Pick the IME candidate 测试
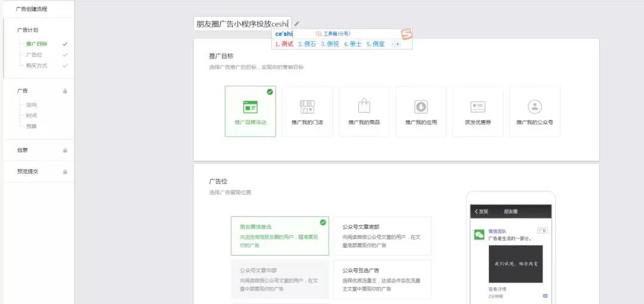644x304 pixels. click(284, 44)
